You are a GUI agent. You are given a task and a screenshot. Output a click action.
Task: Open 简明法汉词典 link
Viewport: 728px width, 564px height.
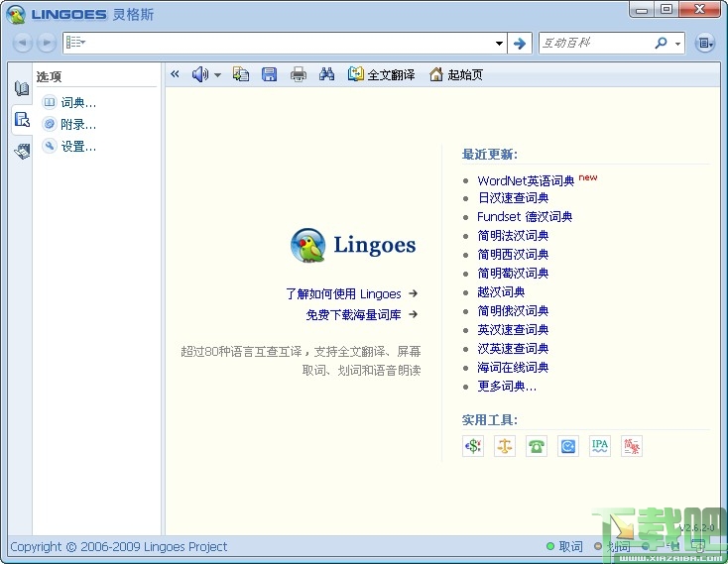(x=513, y=236)
